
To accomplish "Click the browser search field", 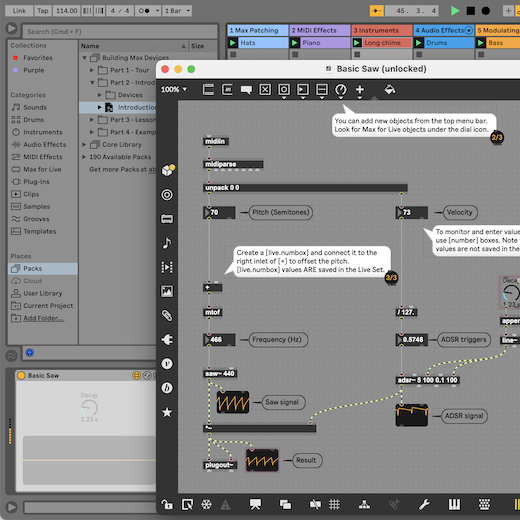I will coord(120,32).
